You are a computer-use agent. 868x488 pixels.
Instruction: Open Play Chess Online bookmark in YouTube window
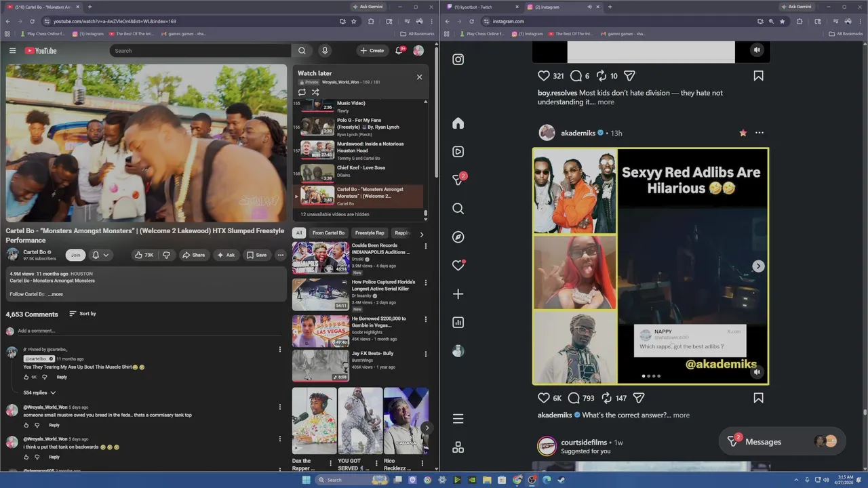(42, 33)
